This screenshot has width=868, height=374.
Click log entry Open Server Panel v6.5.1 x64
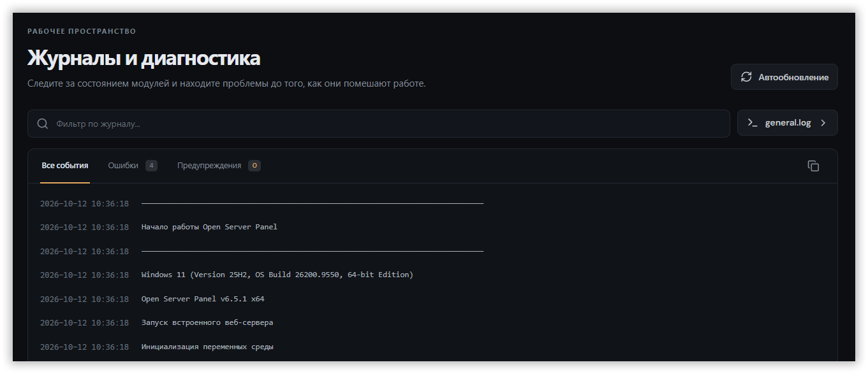(203, 299)
